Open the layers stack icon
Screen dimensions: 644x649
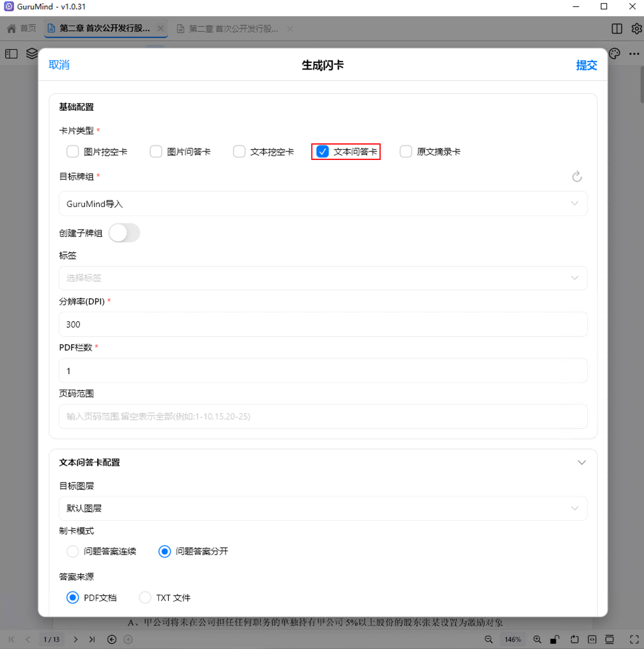point(32,54)
